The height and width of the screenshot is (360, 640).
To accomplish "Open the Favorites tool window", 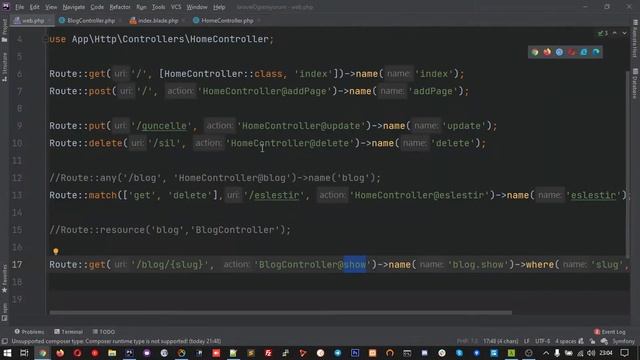I will [4, 279].
